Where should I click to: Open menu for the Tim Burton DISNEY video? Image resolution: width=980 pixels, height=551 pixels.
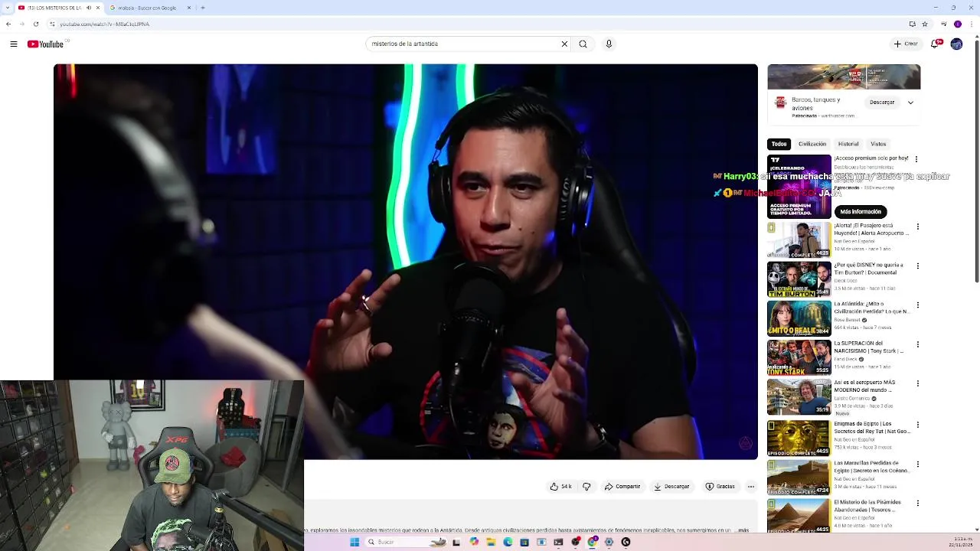point(917,266)
